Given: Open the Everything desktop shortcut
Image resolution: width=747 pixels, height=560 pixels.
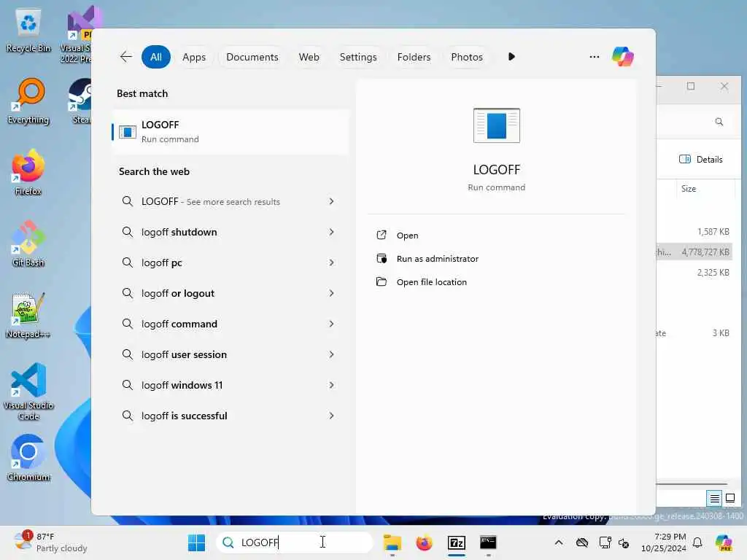Looking at the screenshot, I should [28, 101].
